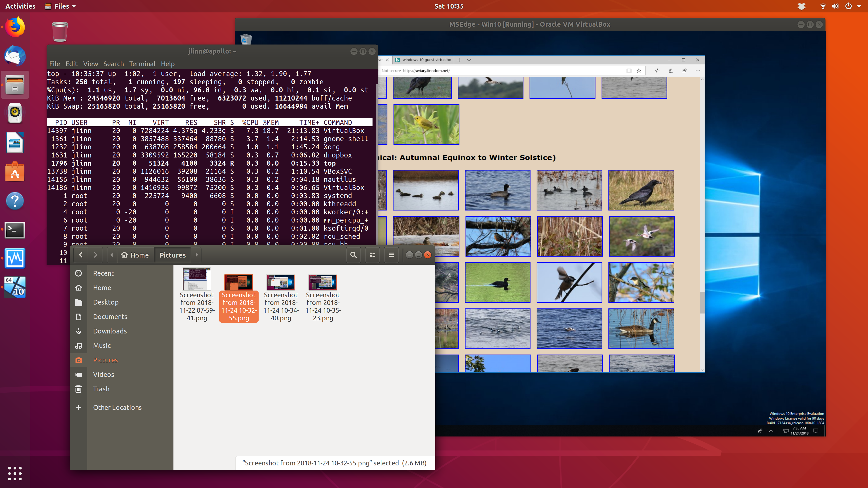Go back in Files window

[x=81, y=255]
